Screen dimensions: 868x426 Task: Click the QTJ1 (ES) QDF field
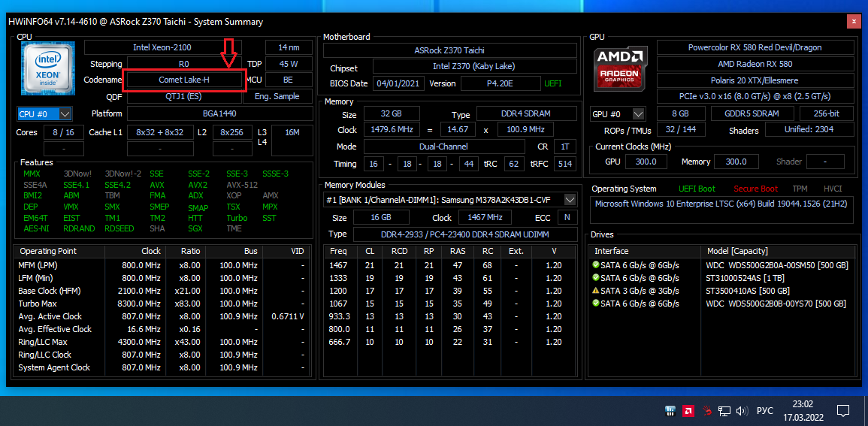[x=184, y=96]
